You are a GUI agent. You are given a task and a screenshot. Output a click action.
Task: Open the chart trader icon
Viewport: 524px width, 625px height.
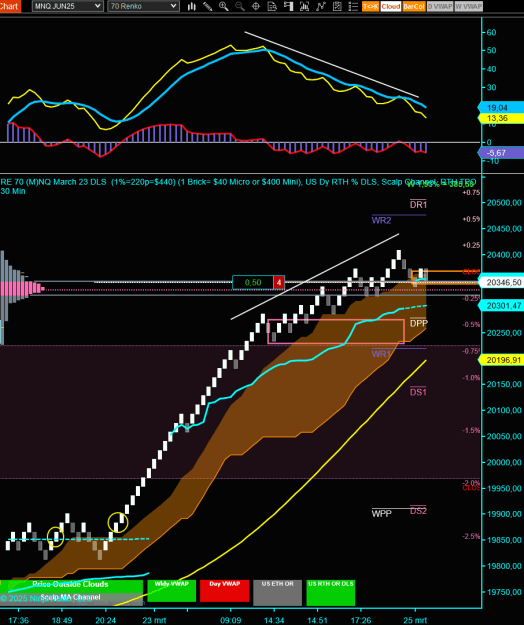coord(288,6)
